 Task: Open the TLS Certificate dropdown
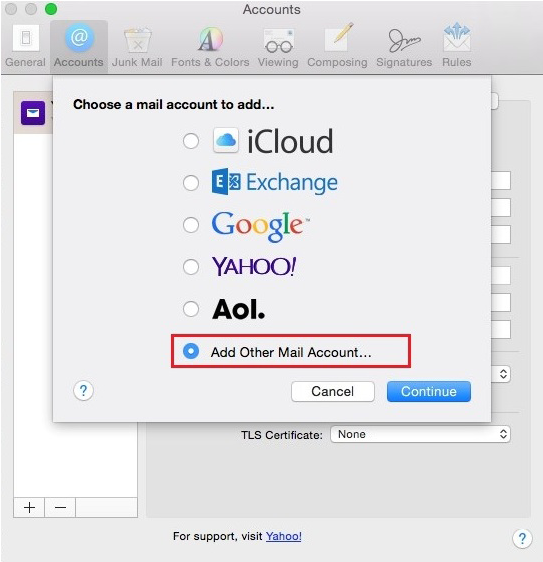click(x=420, y=434)
